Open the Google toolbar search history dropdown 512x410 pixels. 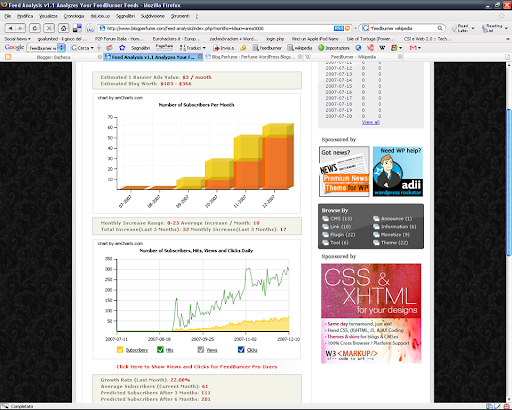pos(61,48)
